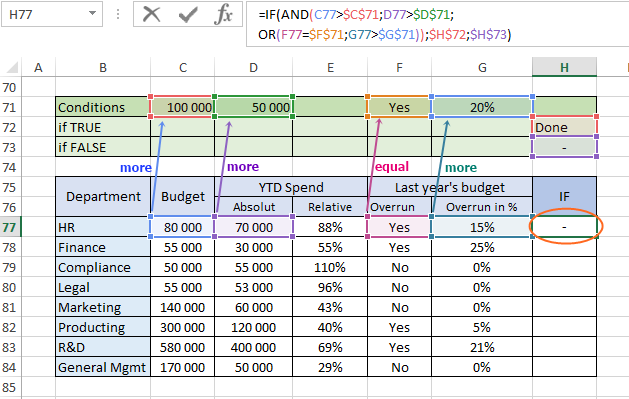The height and width of the screenshot is (399, 629).
Task: Click inside the formula bar text
Action: (437, 24)
